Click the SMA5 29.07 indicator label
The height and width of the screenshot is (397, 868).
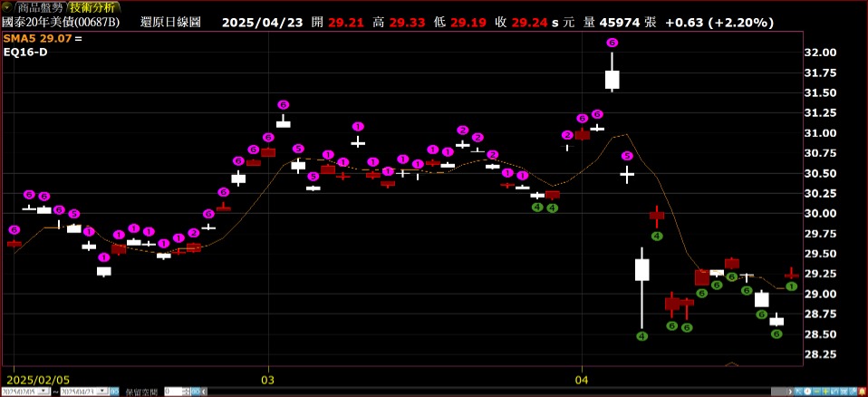[37, 39]
